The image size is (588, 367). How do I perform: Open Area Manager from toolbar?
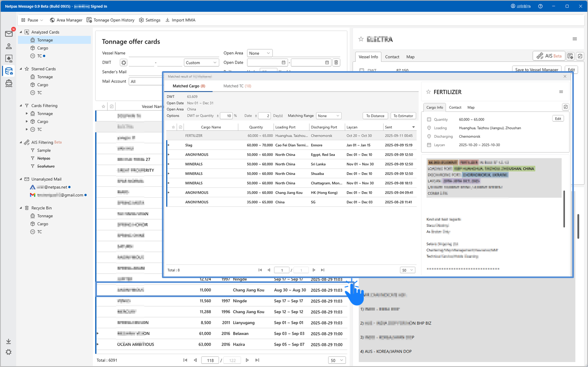(x=66, y=20)
